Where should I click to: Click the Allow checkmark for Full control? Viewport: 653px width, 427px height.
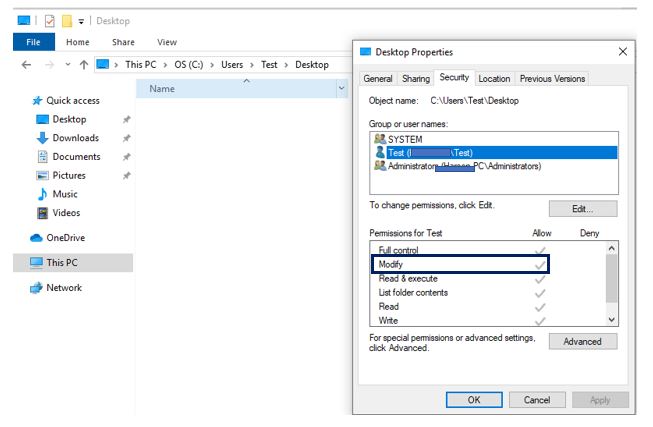point(540,250)
